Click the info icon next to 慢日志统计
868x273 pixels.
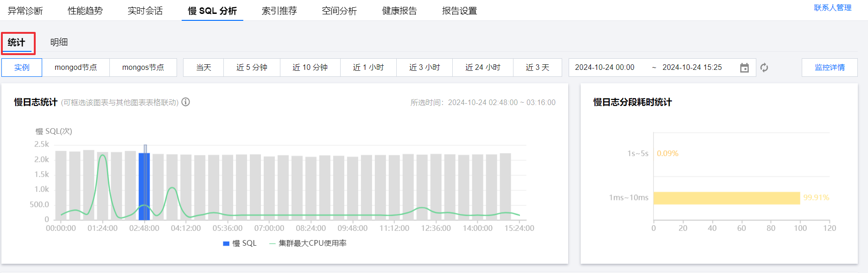(x=186, y=102)
